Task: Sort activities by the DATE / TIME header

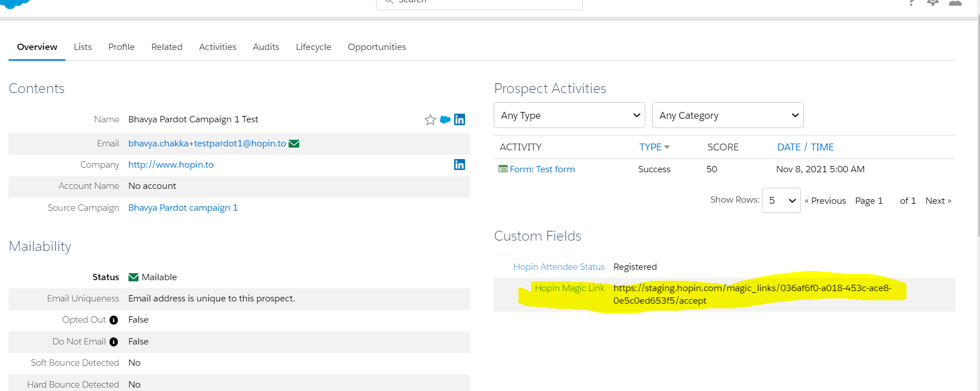Action: [805, 147]
